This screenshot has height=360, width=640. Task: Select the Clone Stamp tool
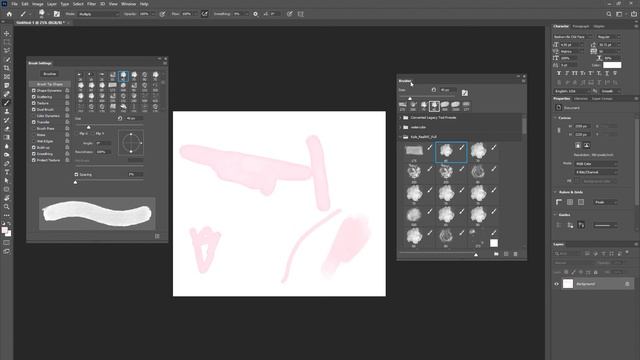point(7,111)
